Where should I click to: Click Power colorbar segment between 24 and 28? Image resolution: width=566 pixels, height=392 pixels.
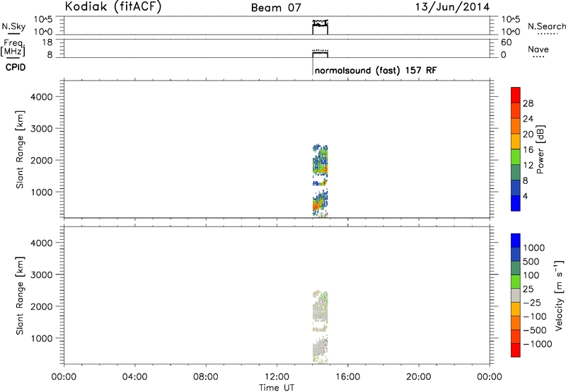(x=516, y=110)
